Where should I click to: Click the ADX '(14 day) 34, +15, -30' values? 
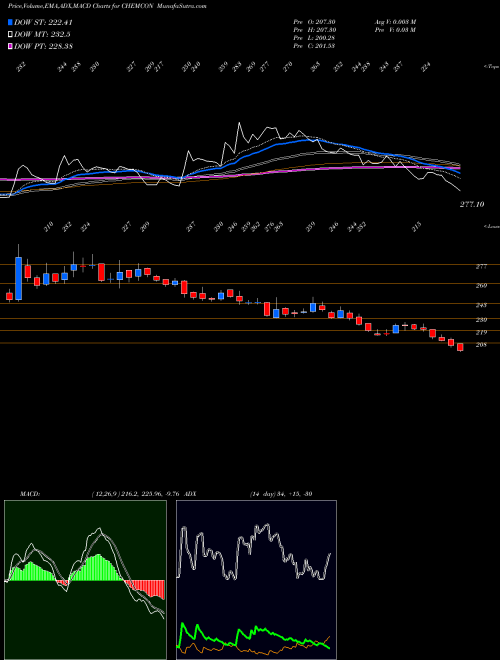pyautogui.click(x=280, y=493)
